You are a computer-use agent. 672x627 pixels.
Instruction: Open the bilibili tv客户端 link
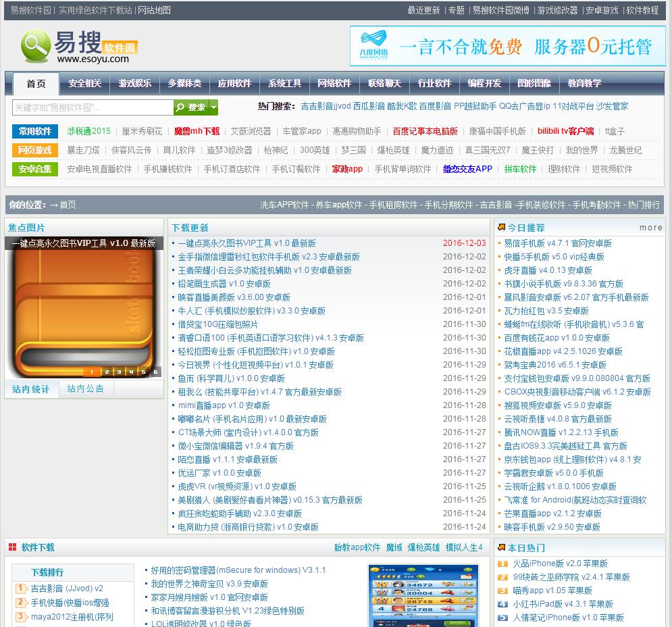tap(566, 131)
